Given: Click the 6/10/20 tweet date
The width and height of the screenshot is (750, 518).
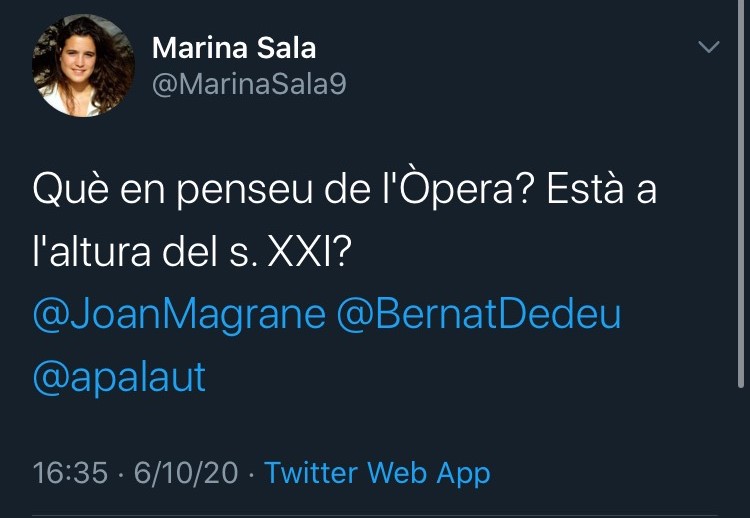Looking at the screenshot, I should tap(185, 472).
